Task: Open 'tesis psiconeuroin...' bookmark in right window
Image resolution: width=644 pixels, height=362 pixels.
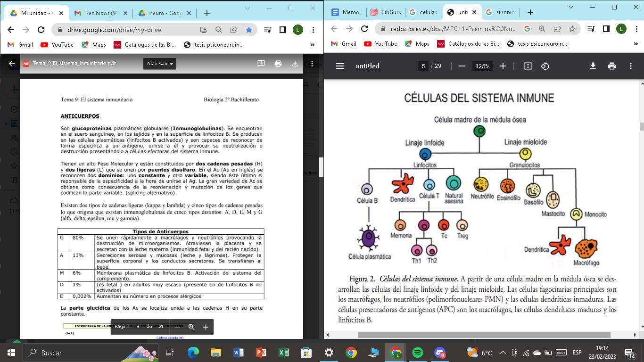Action: (x=537, y=44)
